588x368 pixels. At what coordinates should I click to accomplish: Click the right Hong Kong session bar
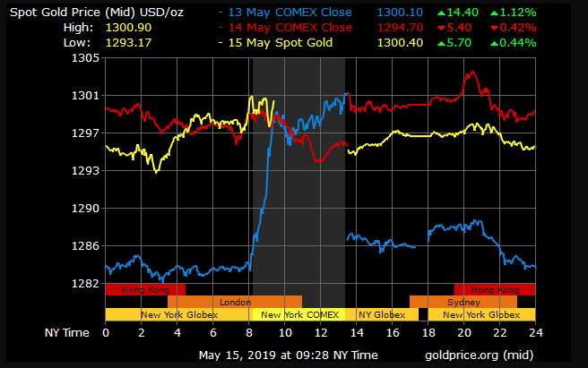(495, 290)
